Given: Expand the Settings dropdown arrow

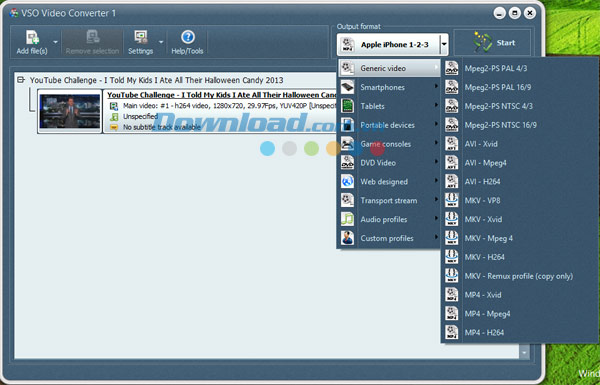Looking at the screenshot, I should click(161, 42).
